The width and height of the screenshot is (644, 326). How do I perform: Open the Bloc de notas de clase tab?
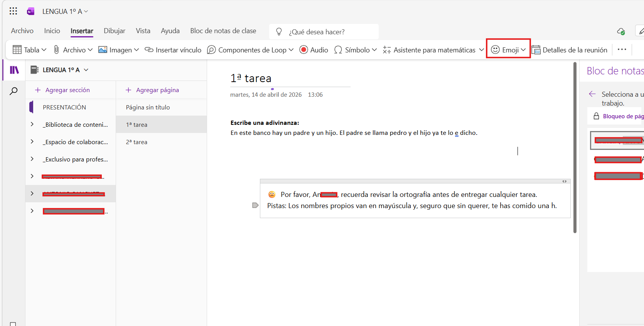pyautogui.click(x=223, y=31)
